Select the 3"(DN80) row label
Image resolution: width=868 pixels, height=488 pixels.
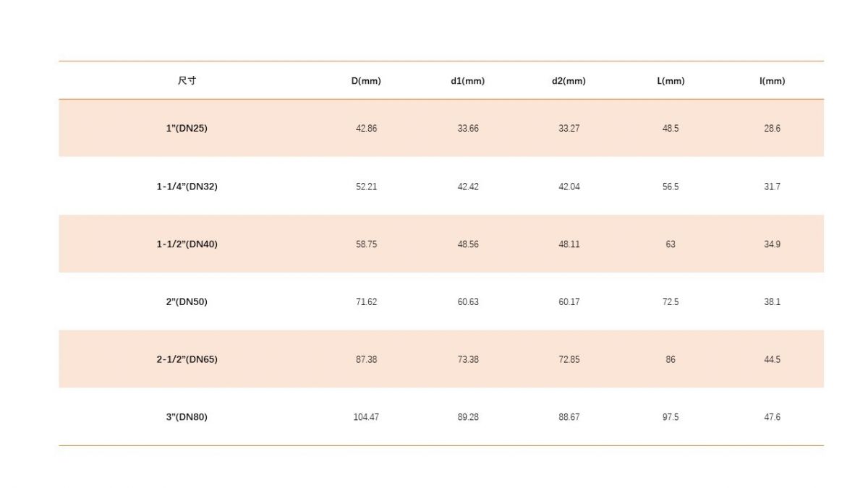(x=187, y=417)
